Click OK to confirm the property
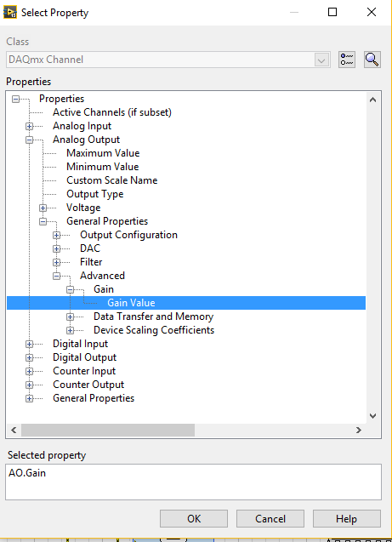Screen dimensions: 392x542 [x=194, y=519]
